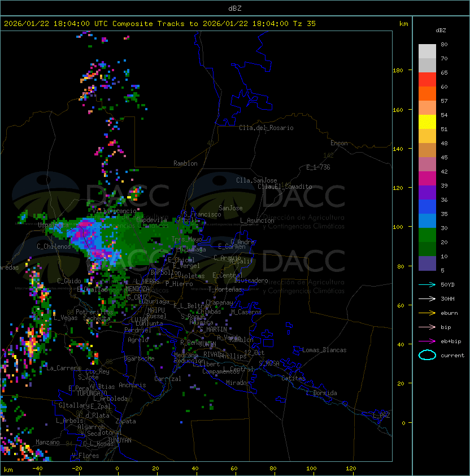
Task: Click the pink bip arrow legend icon
Action: [427, 327]
